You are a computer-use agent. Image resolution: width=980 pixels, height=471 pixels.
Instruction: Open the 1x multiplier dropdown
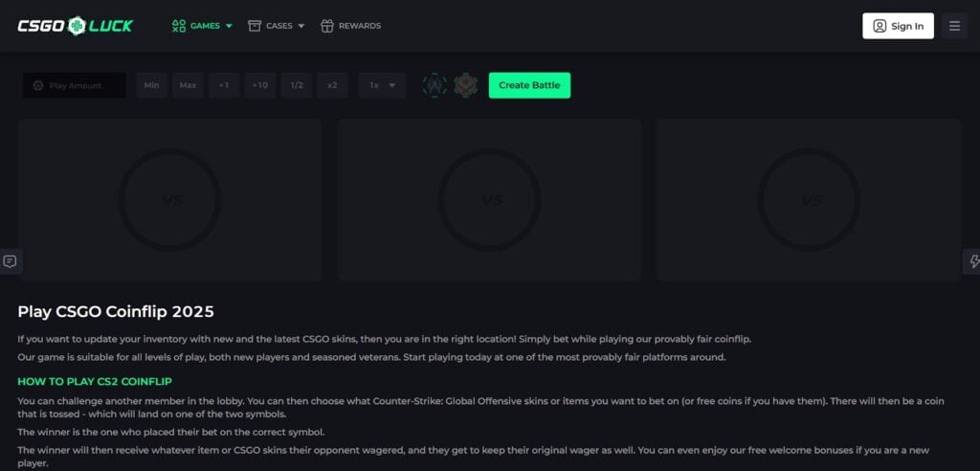click(x=382, y=85)
